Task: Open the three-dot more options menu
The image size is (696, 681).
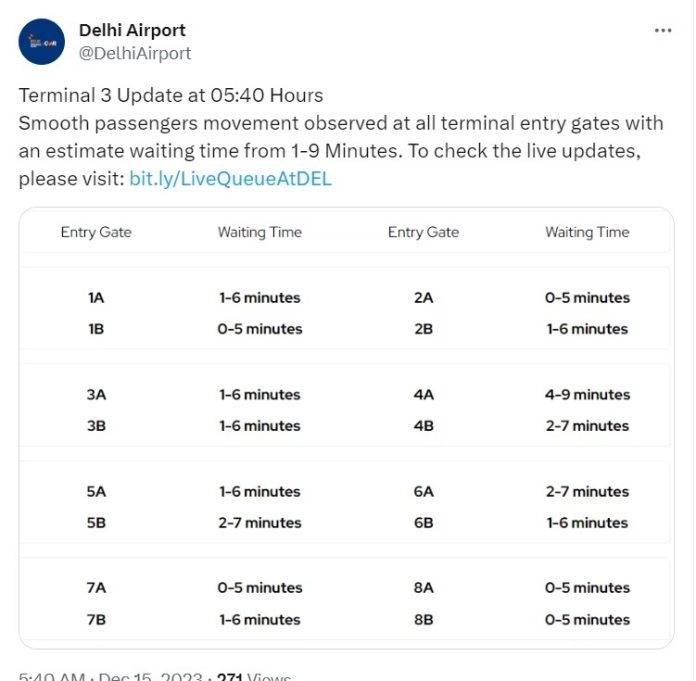Action: point(663,30)
